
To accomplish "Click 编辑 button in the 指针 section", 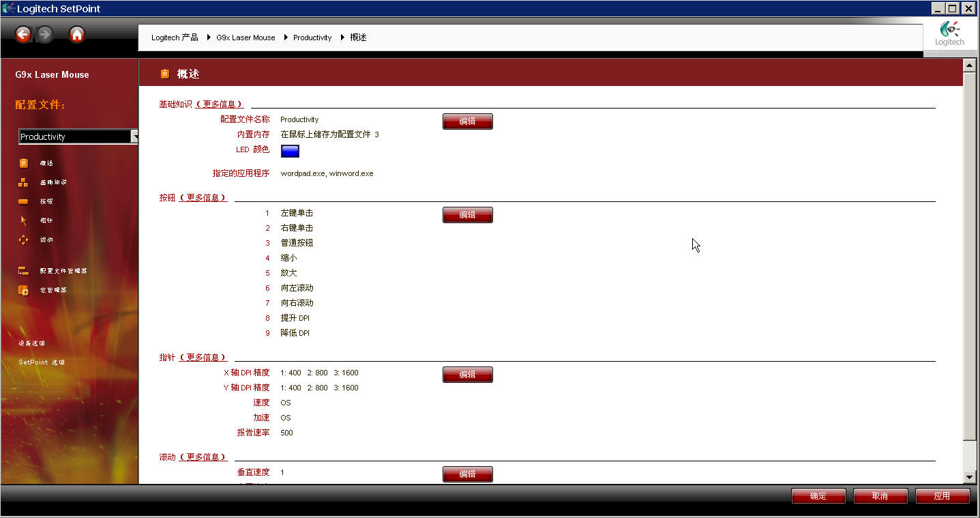I will coord(467,375).
